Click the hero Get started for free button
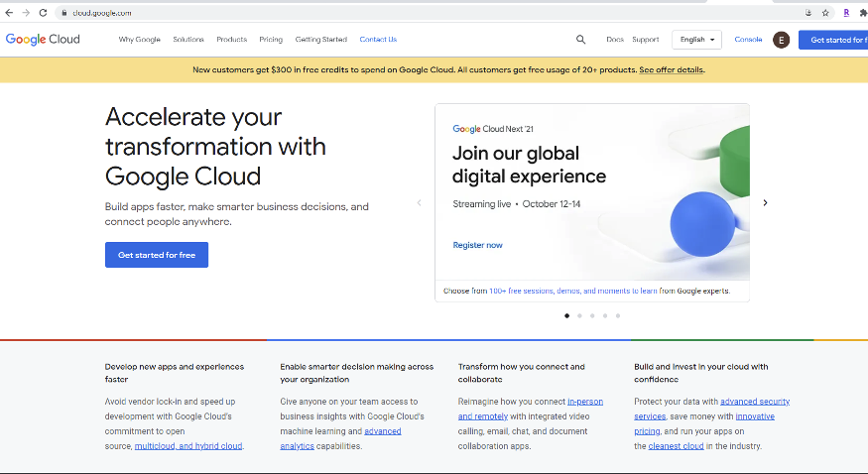 (x=157, y=255)
